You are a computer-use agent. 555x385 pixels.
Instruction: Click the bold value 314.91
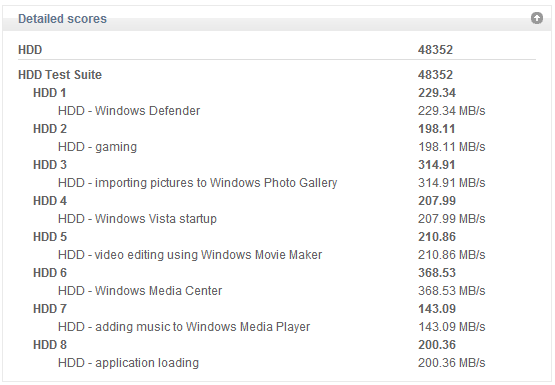coord(437,165)
